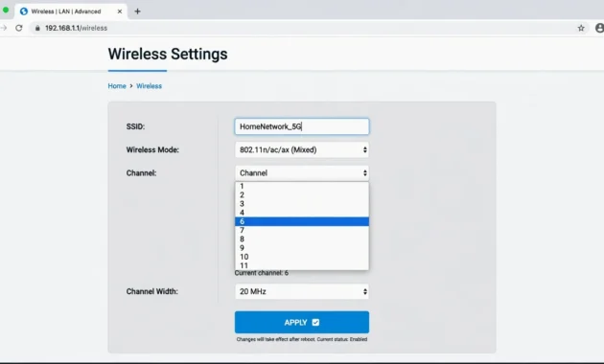Click the forward navigation arrow
The width and height of the screenshot is (604, 364).
point(4,28)
